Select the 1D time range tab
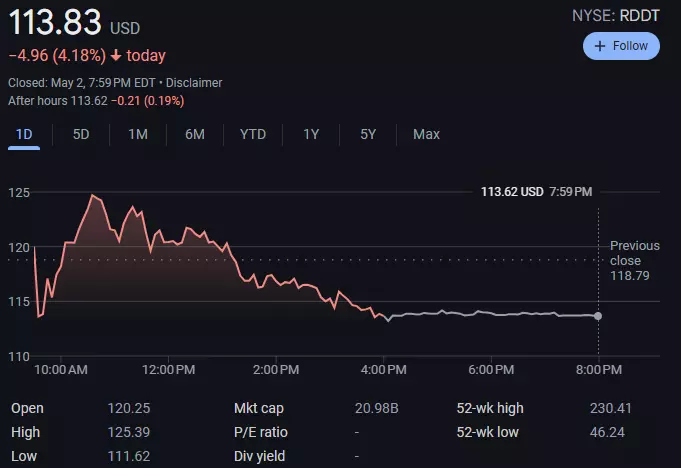Viewport: 681px width, 468px height. [x=24, y=134]
